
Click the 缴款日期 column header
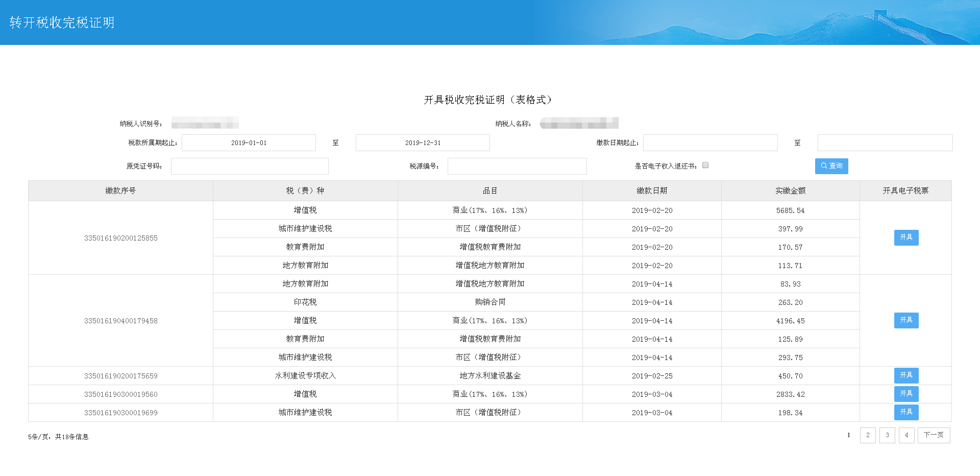click(x=652, y=191)
